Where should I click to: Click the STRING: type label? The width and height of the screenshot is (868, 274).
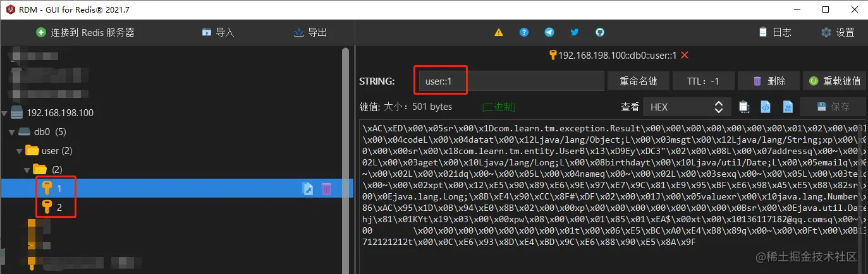(x=377, y=81)
